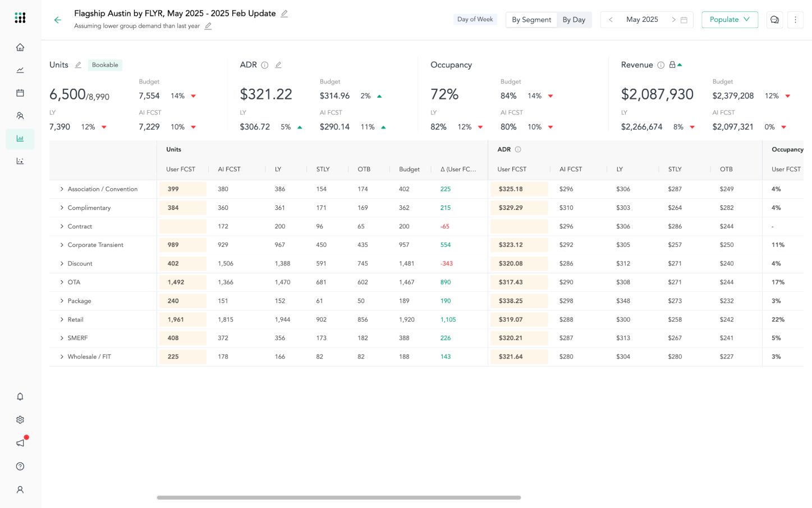Click the ADR info icon in summary
812x508 pixels.
click(265, 65)
